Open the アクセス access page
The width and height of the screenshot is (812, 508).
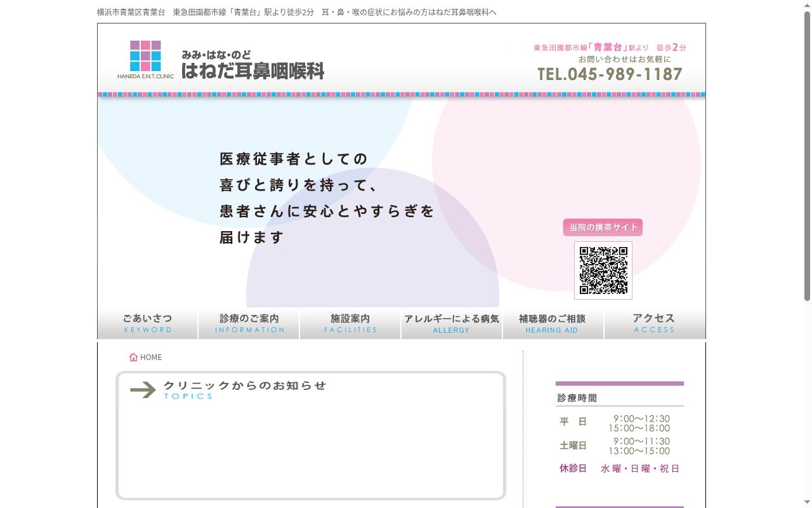(x=655, y=323)
